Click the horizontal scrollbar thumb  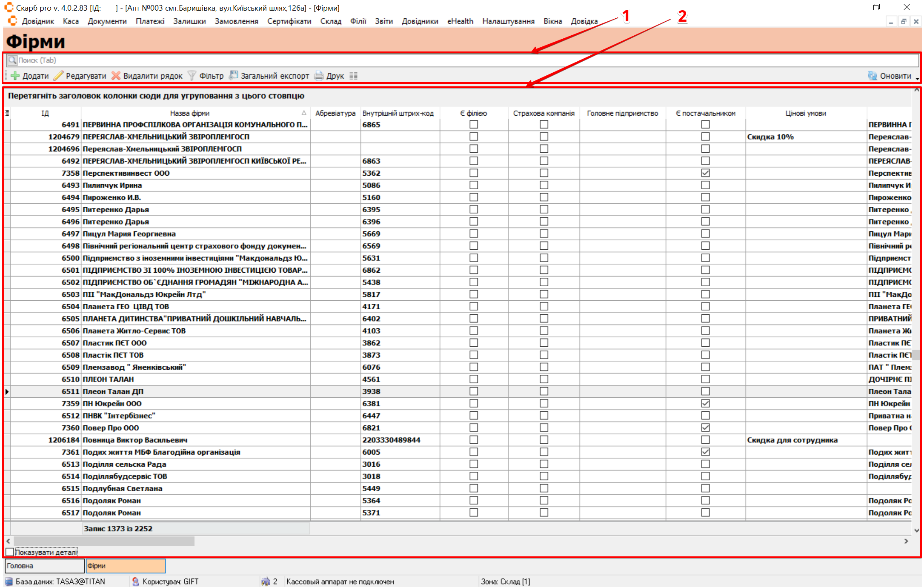(x=104, y=541)
